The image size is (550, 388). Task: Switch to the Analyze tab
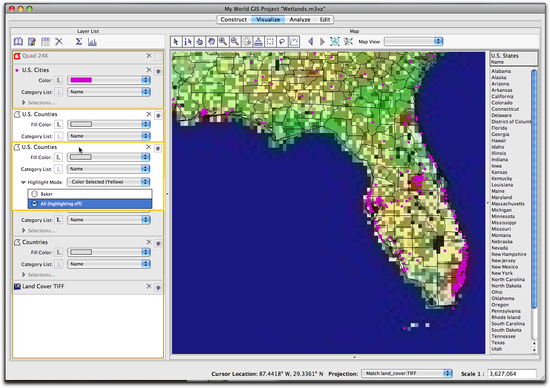coord(300,20)
